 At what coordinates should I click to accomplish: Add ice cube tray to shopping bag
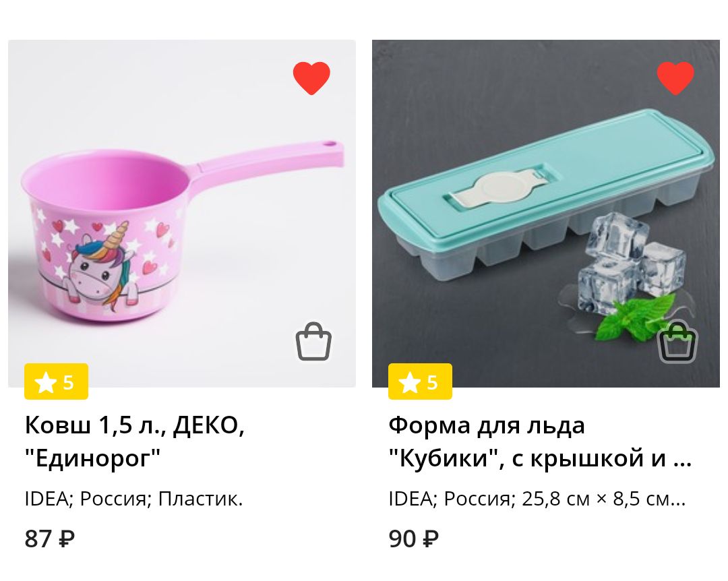click(x=678, y=341)
